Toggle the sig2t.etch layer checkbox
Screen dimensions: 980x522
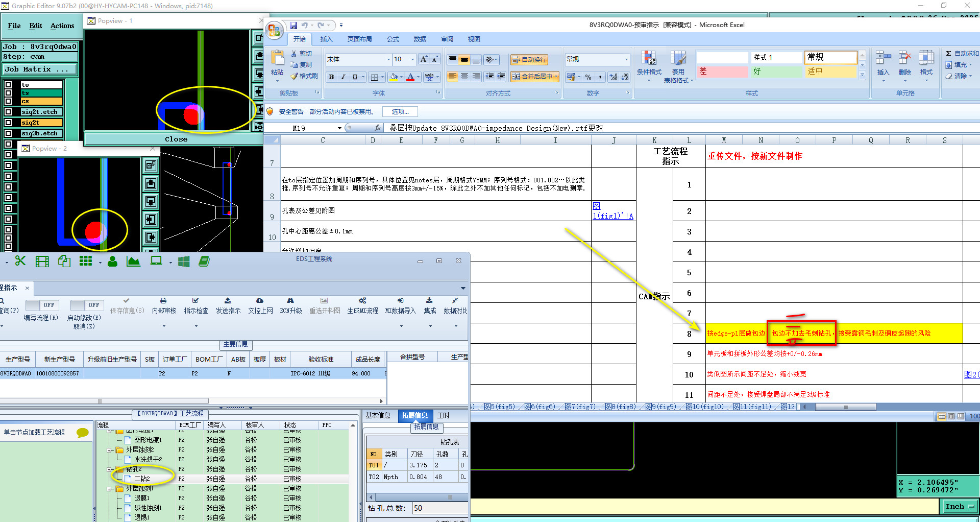(x=8, y=112)
